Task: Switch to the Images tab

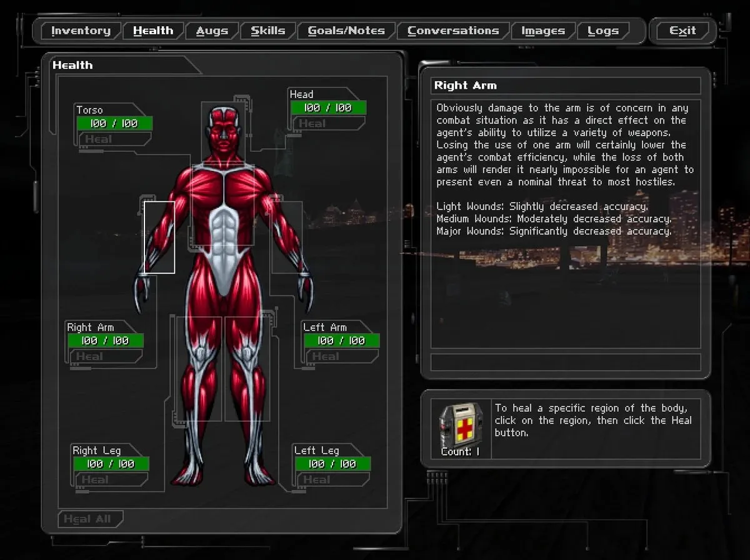Action: [x=542, y=31]
